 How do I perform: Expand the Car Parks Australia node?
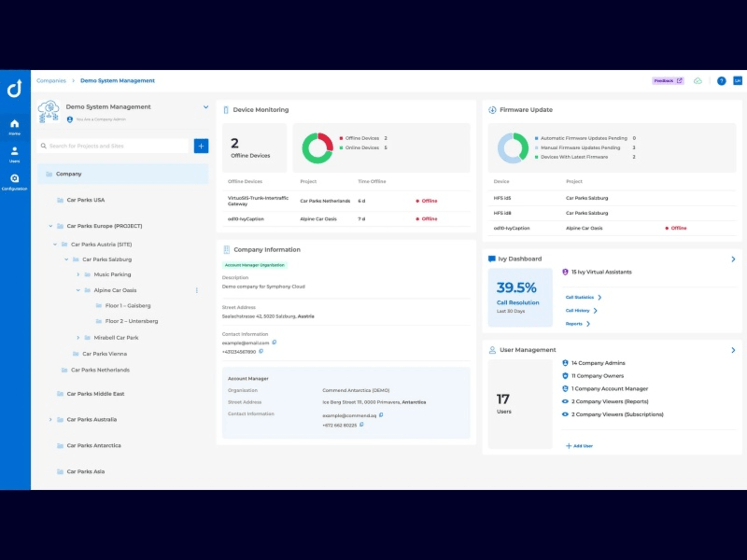[x=50, y=420]
